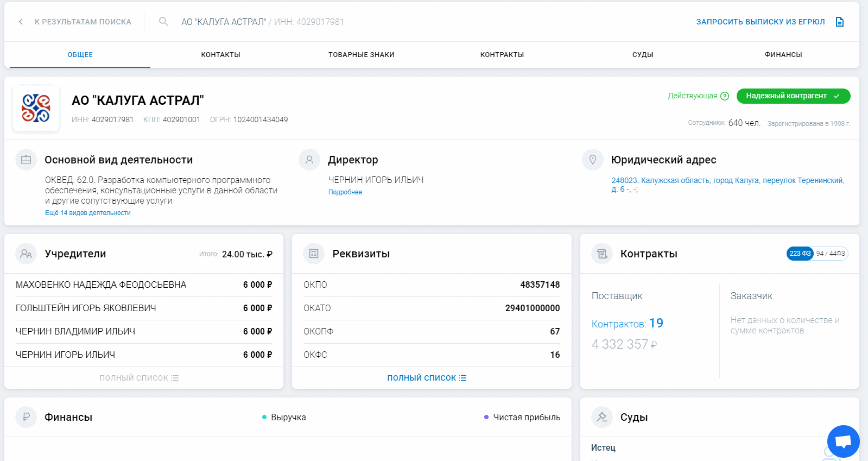Click the Чистая прибыль legend dot
The width and height of the screenshot is (868, 461).
coord(486,418)
